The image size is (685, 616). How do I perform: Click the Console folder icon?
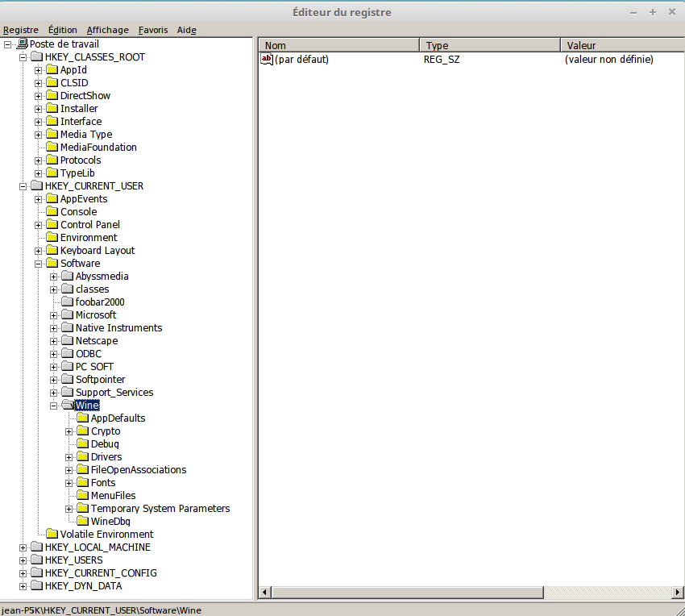[x=52, y=212]
